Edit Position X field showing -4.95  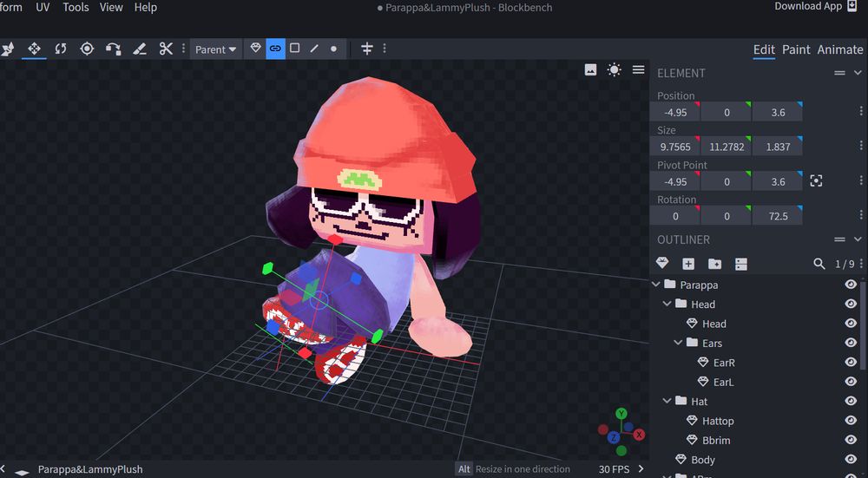[674, 112]
